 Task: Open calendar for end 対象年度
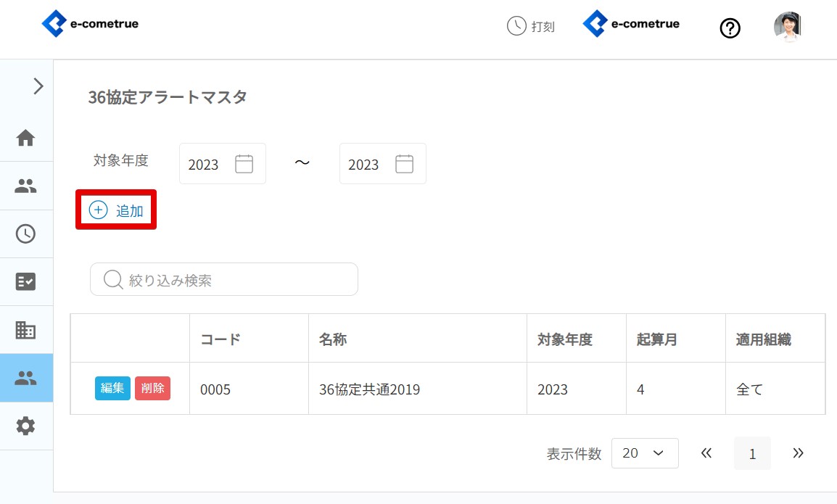click(x=404, y=164)
